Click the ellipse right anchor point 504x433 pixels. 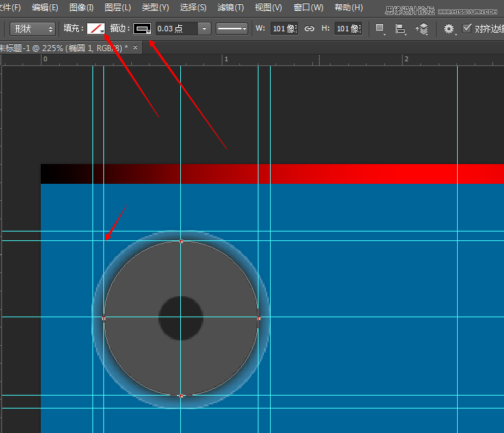point(258,318)
